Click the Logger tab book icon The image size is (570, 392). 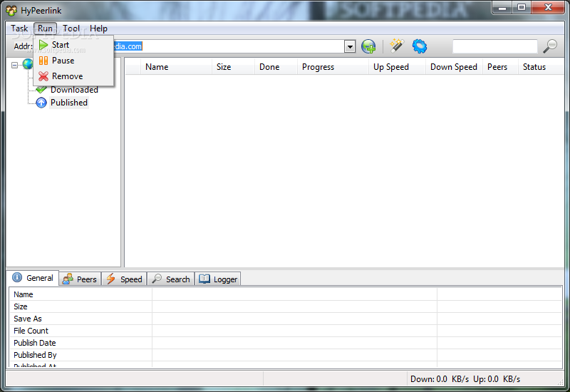(x=204, y=279)
